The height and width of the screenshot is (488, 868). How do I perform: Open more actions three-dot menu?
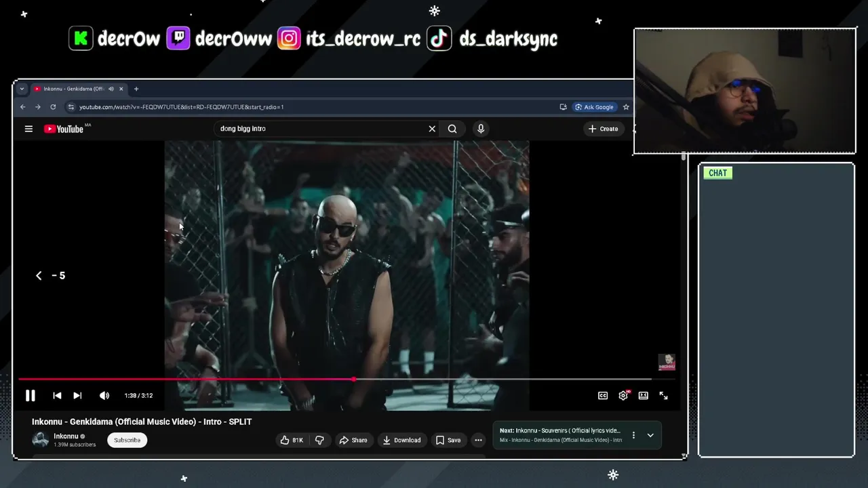pos(478,440)
